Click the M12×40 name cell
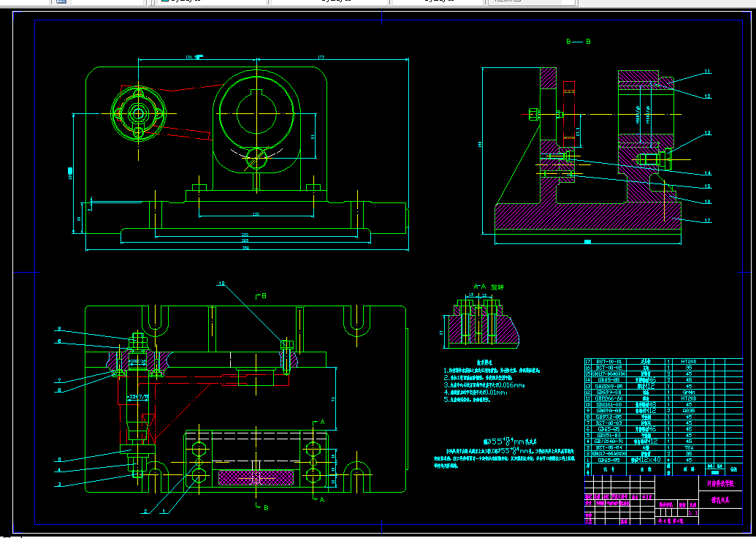Image resolution: width=756 pixels, height=538 pixels. pyautogui.click(x=646, y=460)
